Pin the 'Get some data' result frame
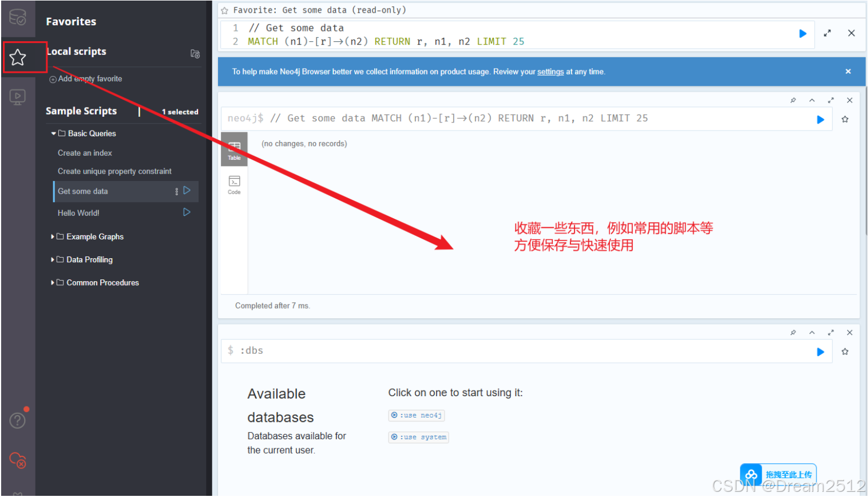The height and width of the screenshot is (501, 868). 793,100
